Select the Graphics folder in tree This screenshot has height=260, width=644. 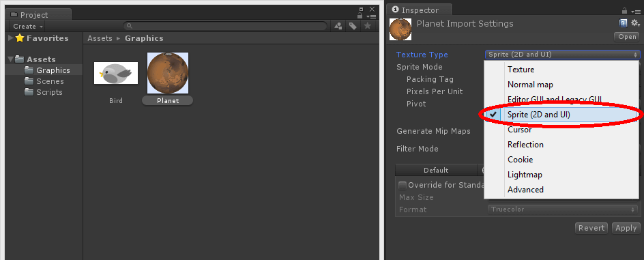pyautogui.click(x=47, y=70)
